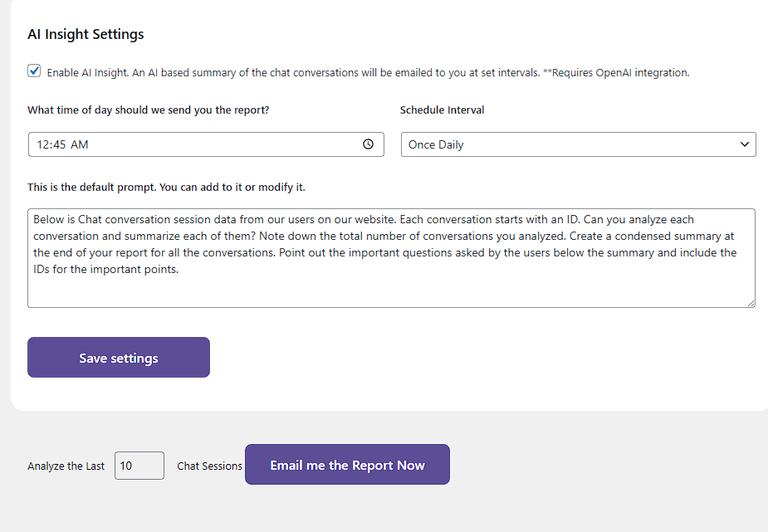Image resolution: width=768 pixels, height=532 pixels.
Task: Click the 'Analyze the Last' label text
Action: pos(66,466)
